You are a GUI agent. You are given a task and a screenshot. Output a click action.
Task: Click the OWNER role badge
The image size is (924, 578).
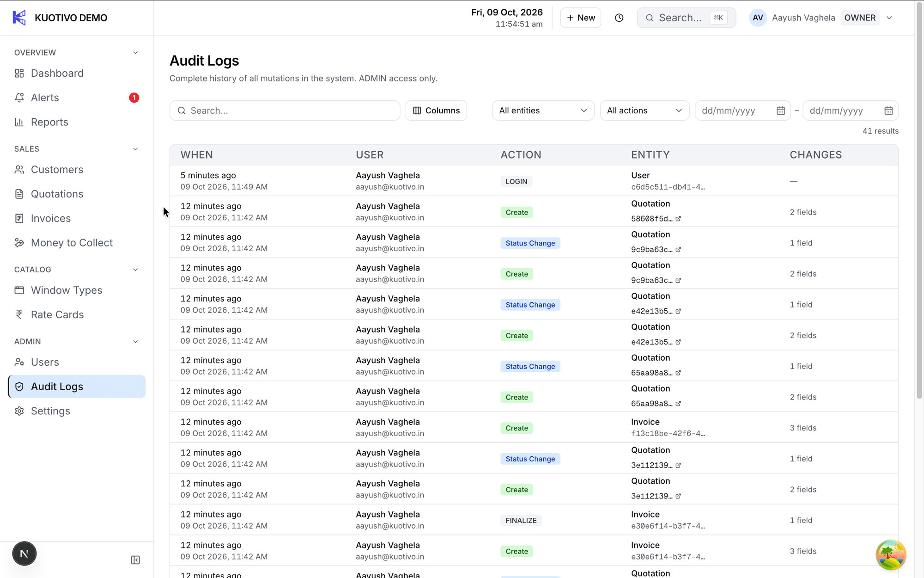point(860,18)
